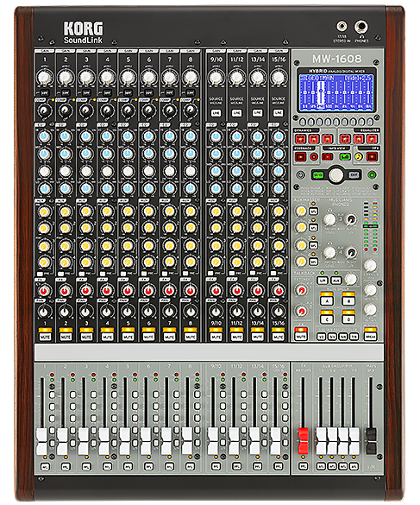420x505 pixels.
Task: Click the channel 3 compressor knob
Action: pos(86,110)
